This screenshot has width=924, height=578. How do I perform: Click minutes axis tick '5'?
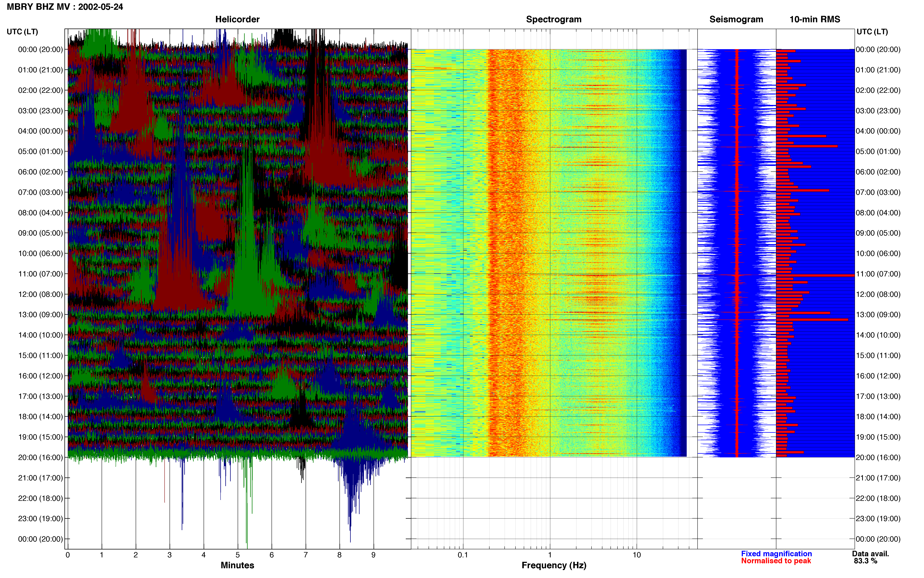[x=238, y=555]
